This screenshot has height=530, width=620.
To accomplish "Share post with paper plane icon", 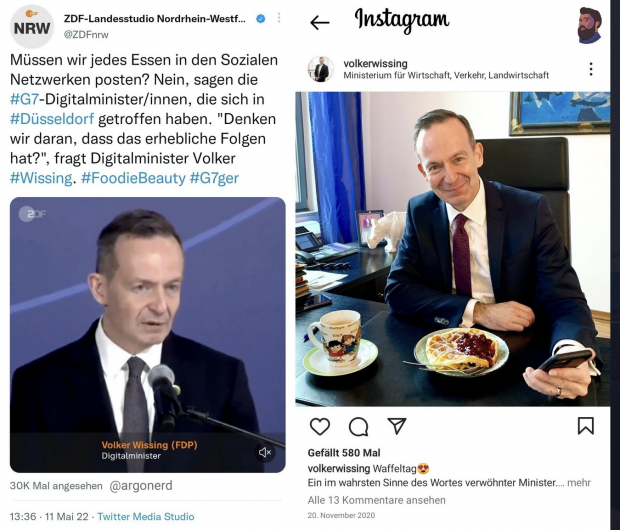I will point(397,426).
